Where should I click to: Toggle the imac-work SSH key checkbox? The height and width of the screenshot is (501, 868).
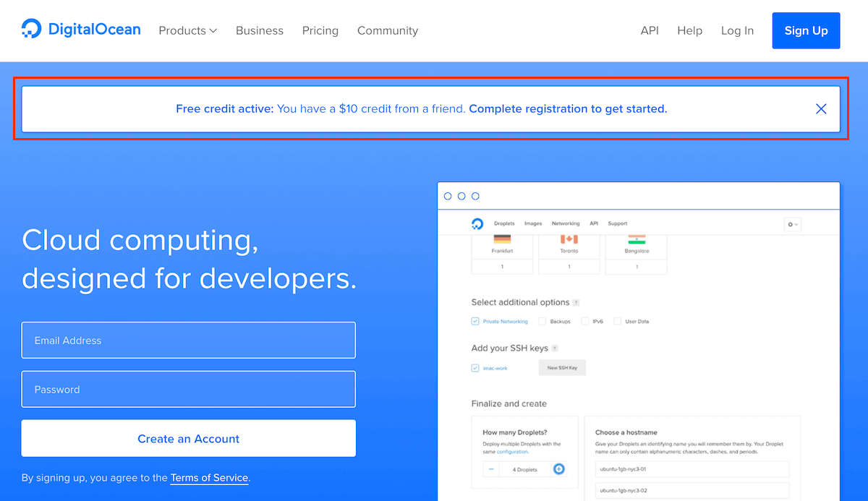coord(475,368)
